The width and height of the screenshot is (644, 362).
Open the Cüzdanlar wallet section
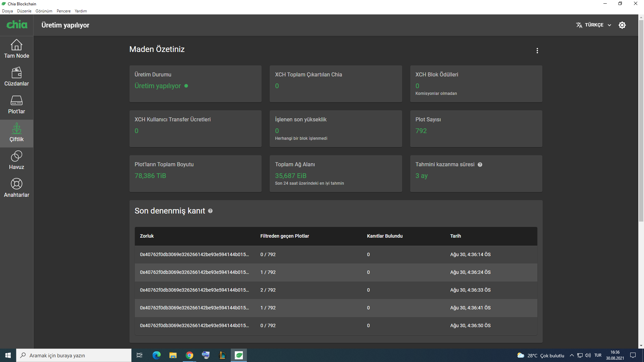(16, 77)
